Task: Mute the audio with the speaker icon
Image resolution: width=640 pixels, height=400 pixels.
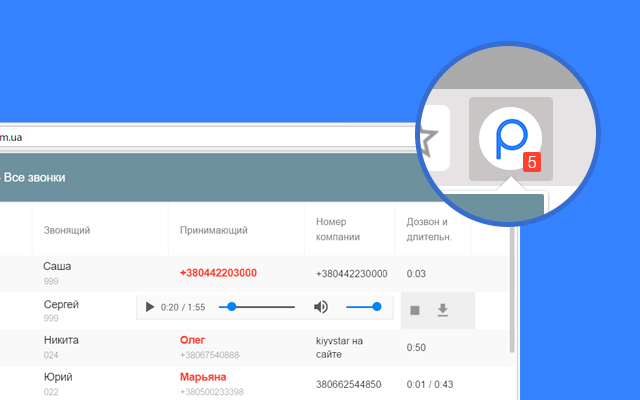Action: (321, 307)
